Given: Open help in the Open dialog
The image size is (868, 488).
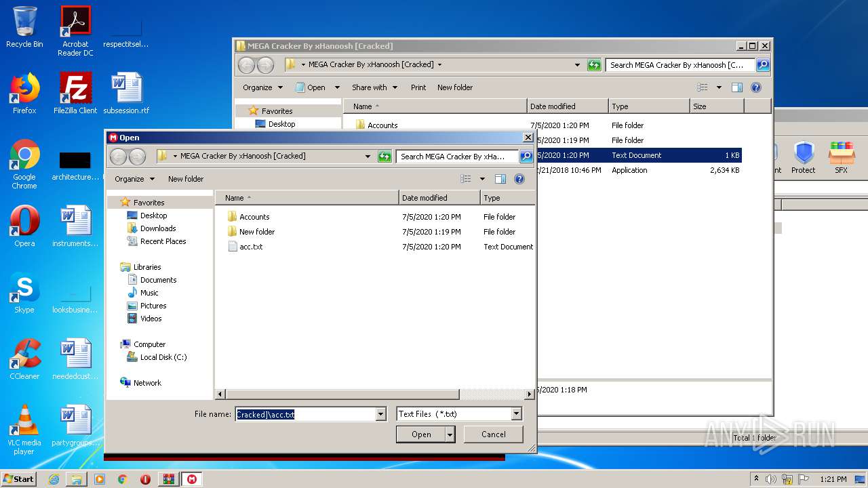Looking at the screenshot, I should click(x=519, y=179).
